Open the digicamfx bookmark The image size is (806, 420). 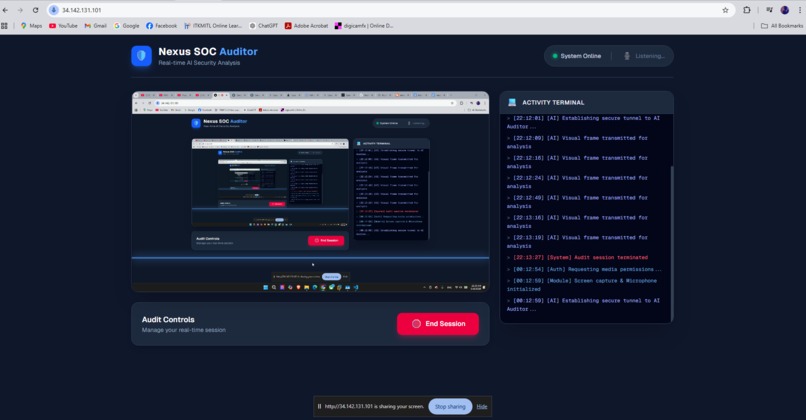[x=364, y=26]
